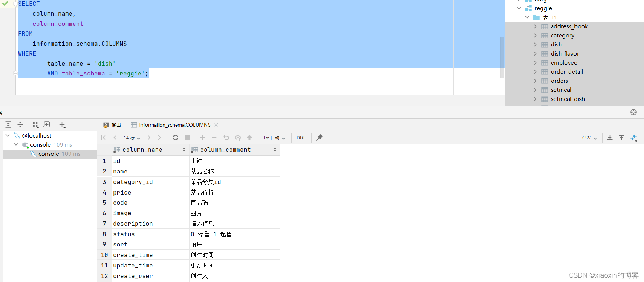Click the collapse all services icon

click(x=20, y=125)
